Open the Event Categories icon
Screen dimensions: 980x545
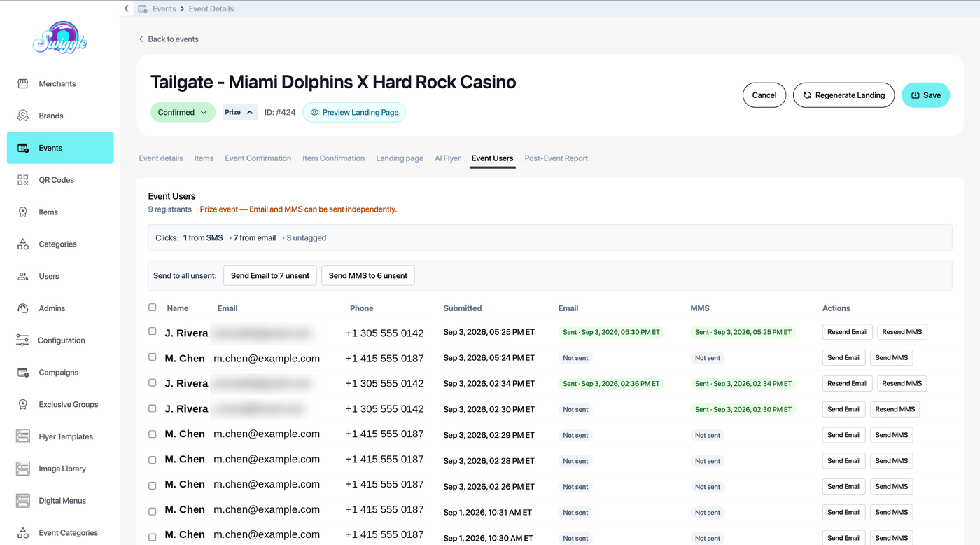[23, 533]
